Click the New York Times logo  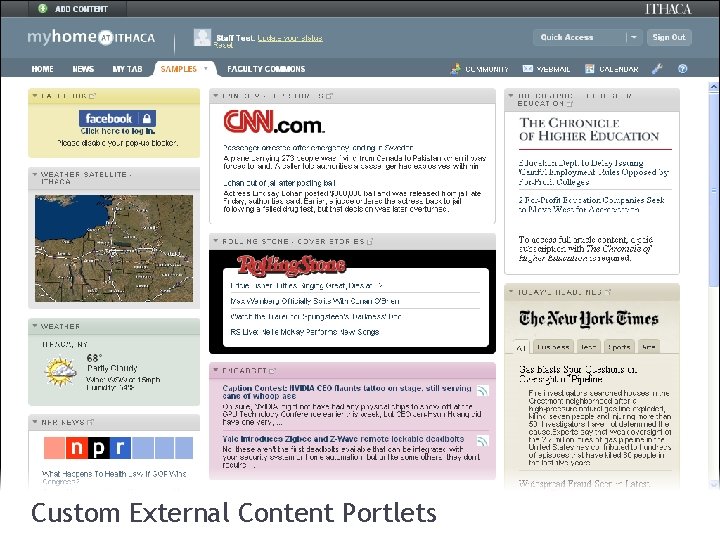click(589, 319)
